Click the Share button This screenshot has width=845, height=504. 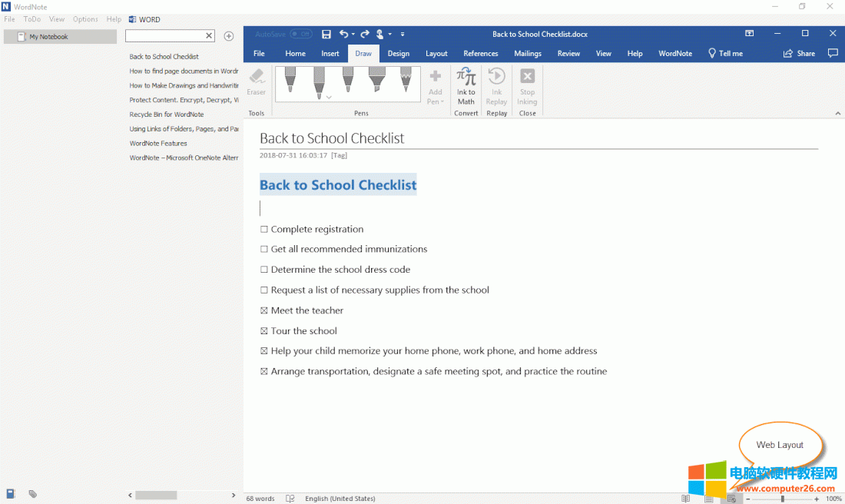799,54
